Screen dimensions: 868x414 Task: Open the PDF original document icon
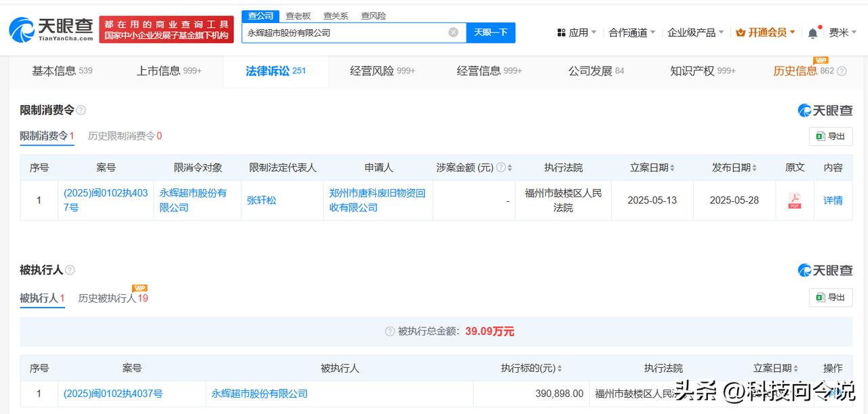[x=794, y=201]
